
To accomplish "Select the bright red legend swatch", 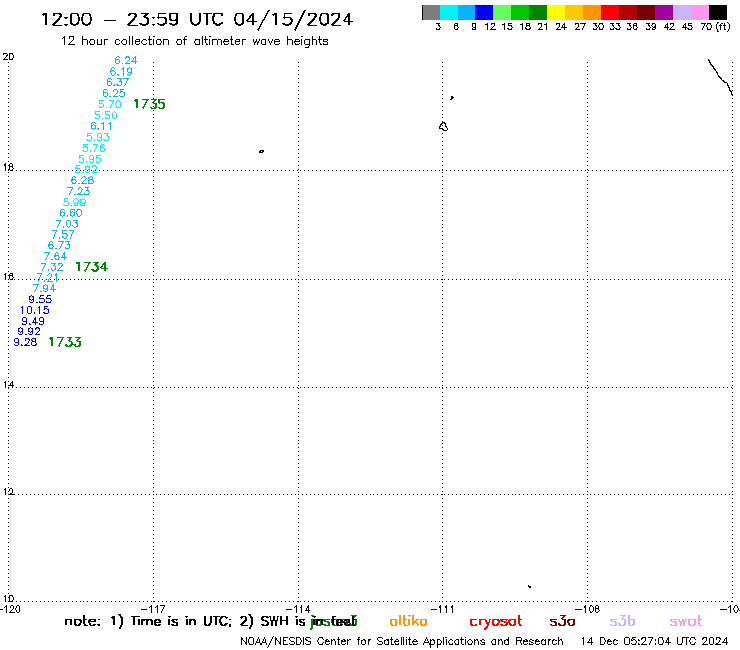I will tap(610, 12).
